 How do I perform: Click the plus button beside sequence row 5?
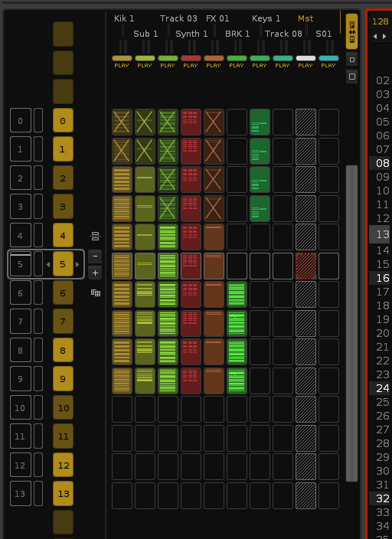pyautogui.click(x=95, y=273)
